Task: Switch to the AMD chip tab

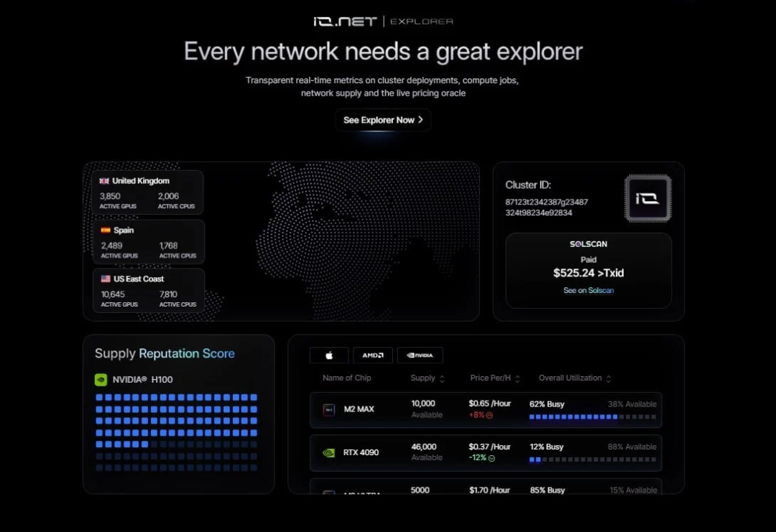Action: (x=373, y=355)
